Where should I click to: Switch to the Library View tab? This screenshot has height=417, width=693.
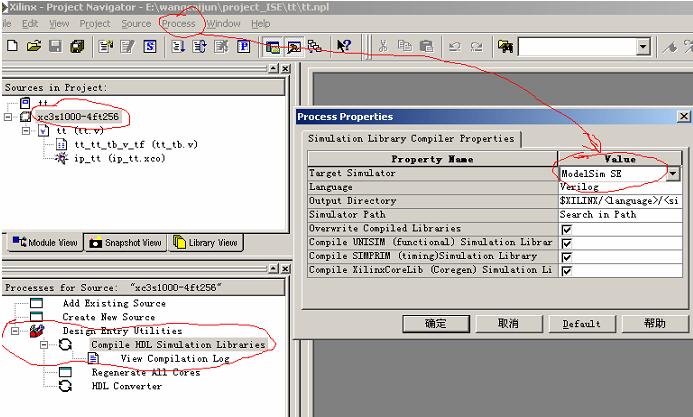pyautogui.click(x=206, y=243)
